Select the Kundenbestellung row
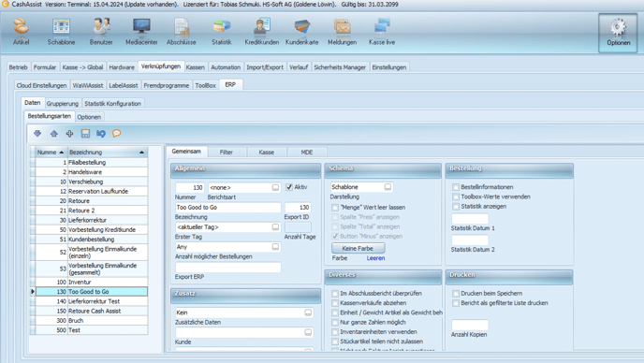The height and width of the screenshot is (363, 644). (92, 239)
